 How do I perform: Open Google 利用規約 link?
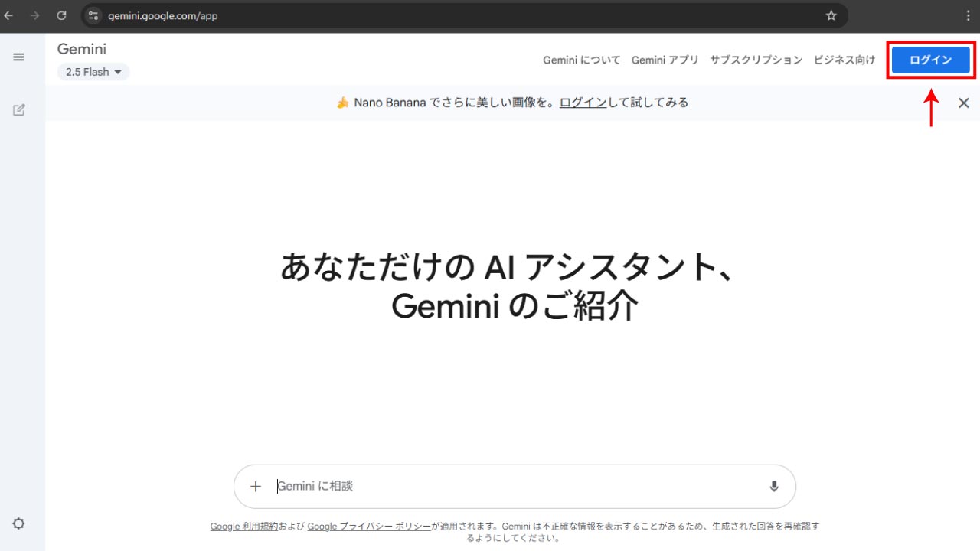[x=244, y=527]
